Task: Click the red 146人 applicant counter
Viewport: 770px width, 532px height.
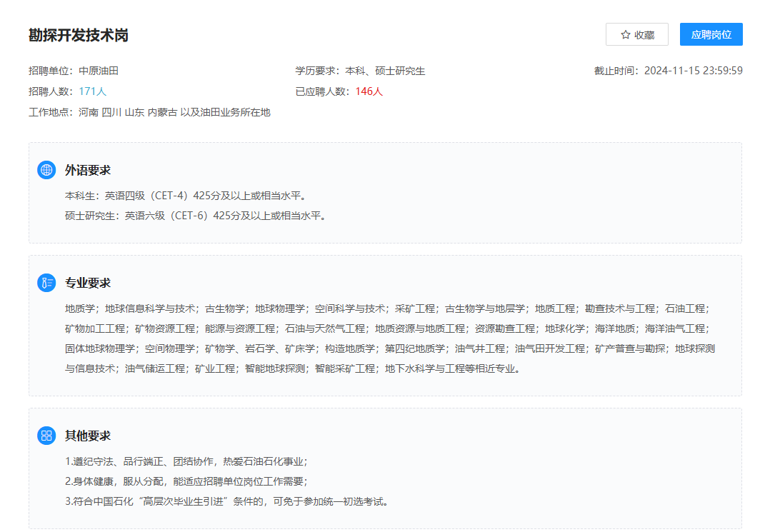Action: [x=369, y=91]
